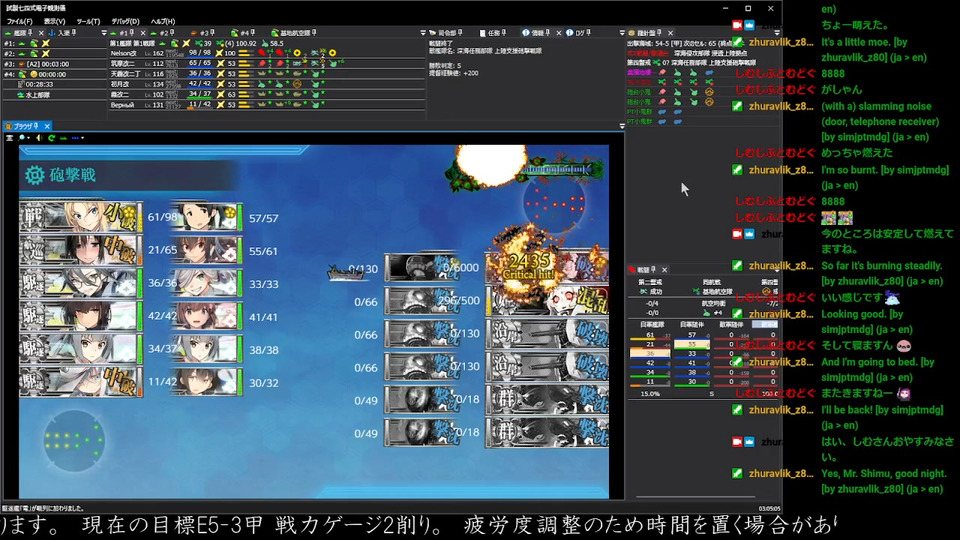Click the 艦隊 tab fleet icon
960x540 pixels.
click(x=8, y=33)
